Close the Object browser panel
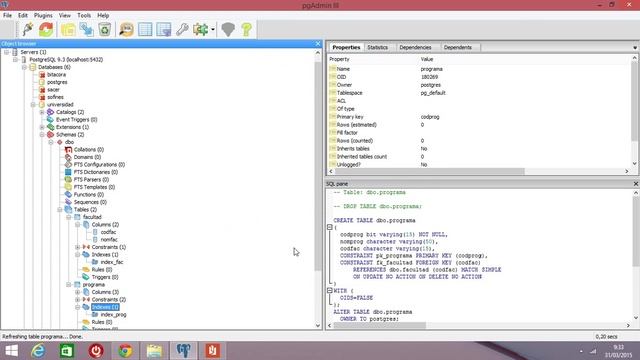 pyautogui.click(x=318, y=44)
